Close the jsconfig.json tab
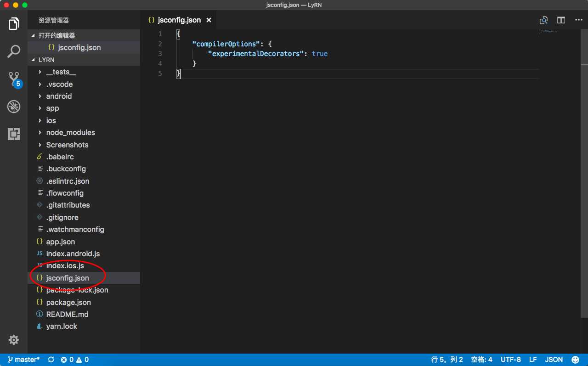588x366 pixels. pos(209,20)
